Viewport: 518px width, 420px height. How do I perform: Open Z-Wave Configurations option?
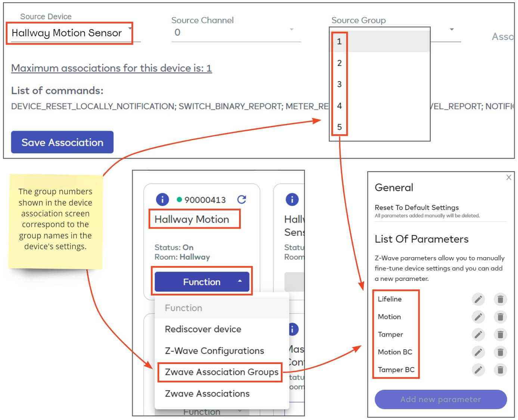pos(214,351)
